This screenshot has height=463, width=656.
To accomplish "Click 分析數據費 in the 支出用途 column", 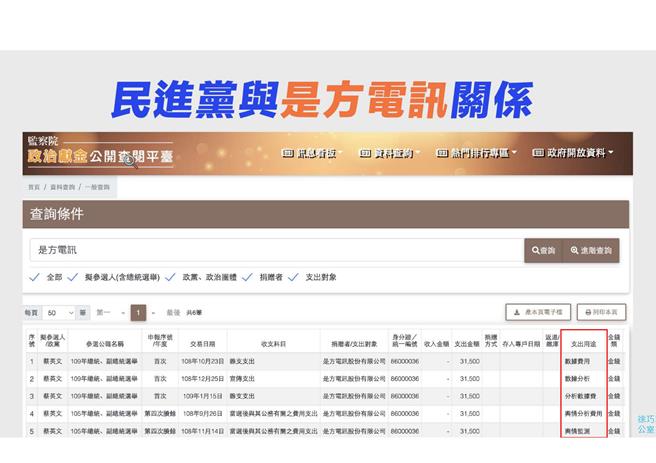I will pos(580,396).
